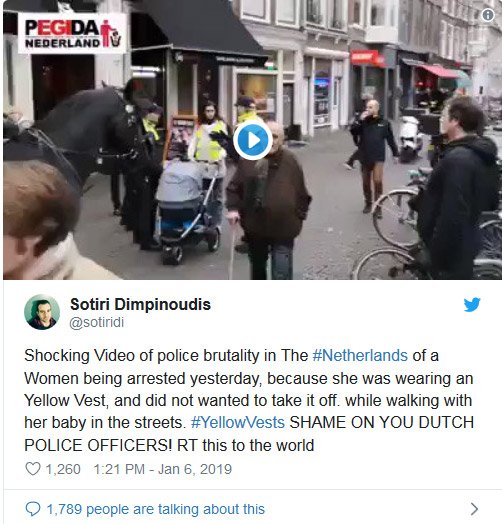
Task: Like the tweet with the heart icon
Action: click(33, 469)
